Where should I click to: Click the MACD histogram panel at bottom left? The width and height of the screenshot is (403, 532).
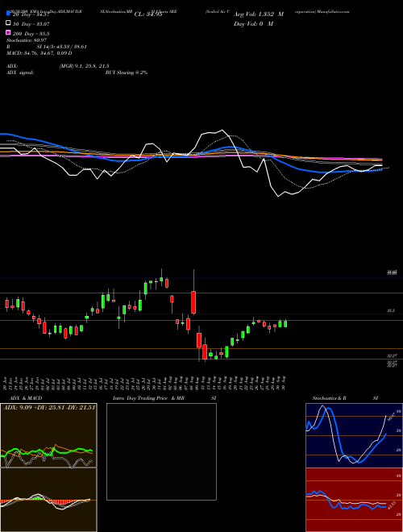click(x=48, y=500)
